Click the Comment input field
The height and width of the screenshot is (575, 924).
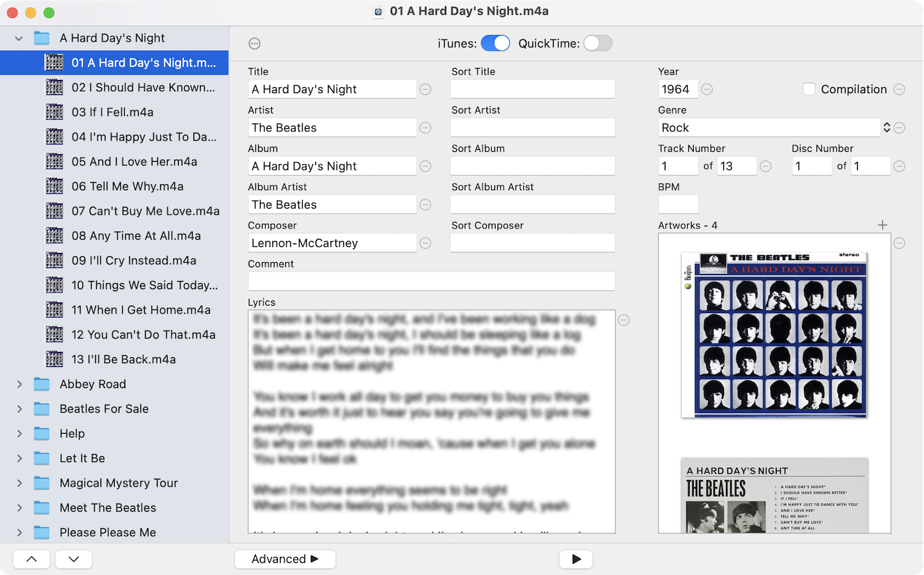(432, 281)
